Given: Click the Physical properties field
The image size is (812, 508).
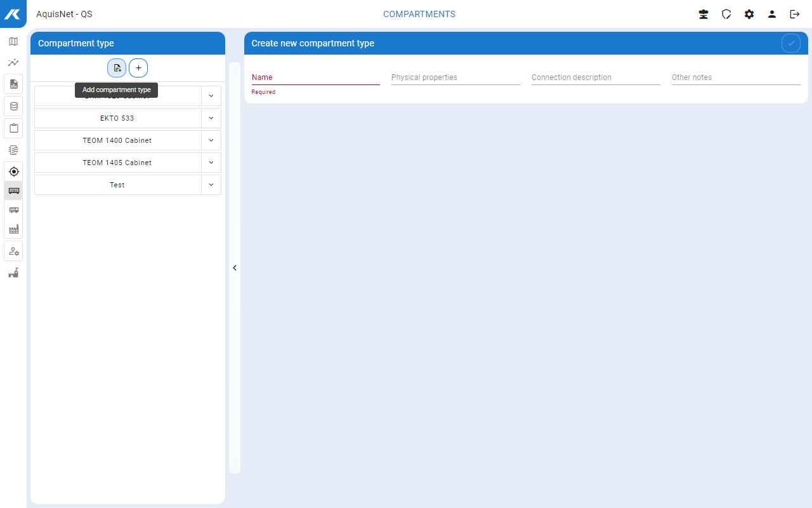Looking at the screenshot, I should coord(455,77).
